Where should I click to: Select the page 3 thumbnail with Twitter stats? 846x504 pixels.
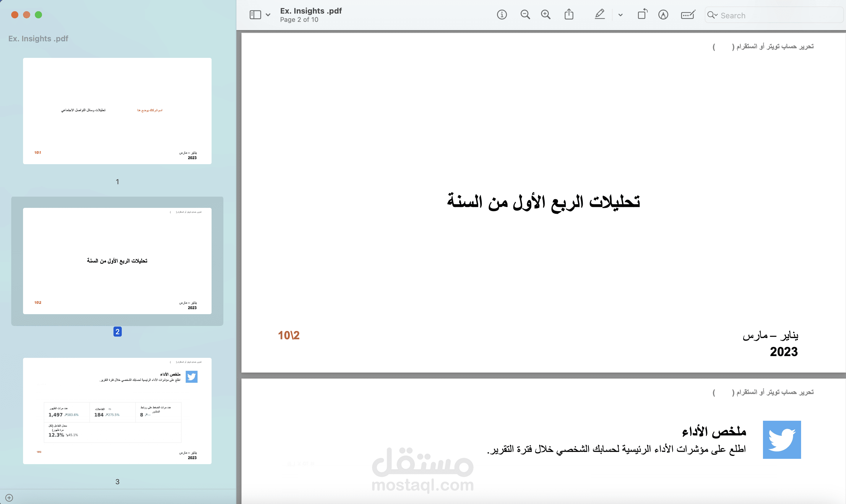117,411
